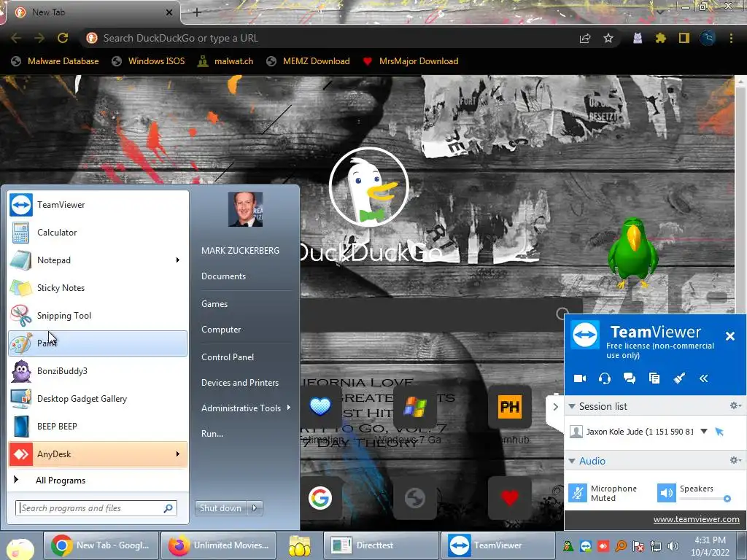
Task: Launch BEEP BEEP program
Action: pos(98,426)
